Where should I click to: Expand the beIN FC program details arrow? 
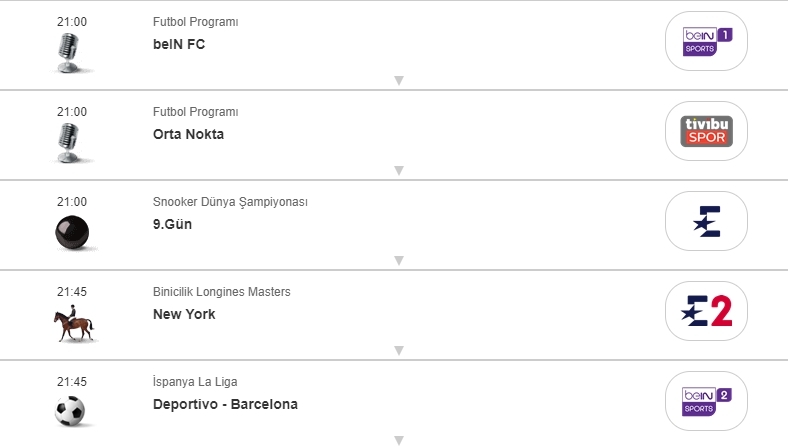[398, 81]
